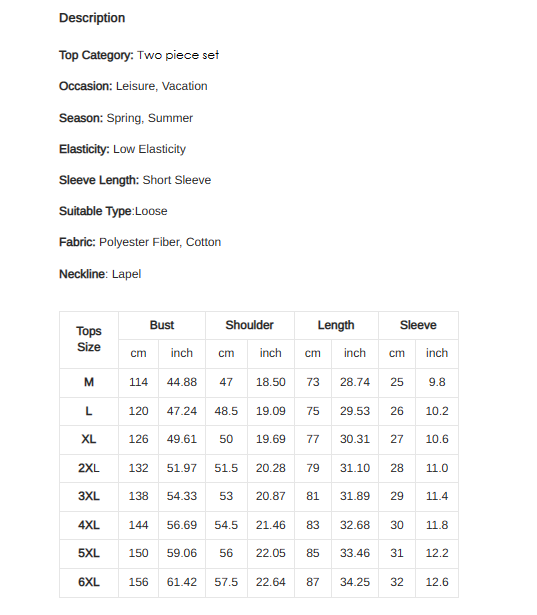Screen dimensions: 537x615
Task: Select the M size row label
Action: click(x=89, y=382)
